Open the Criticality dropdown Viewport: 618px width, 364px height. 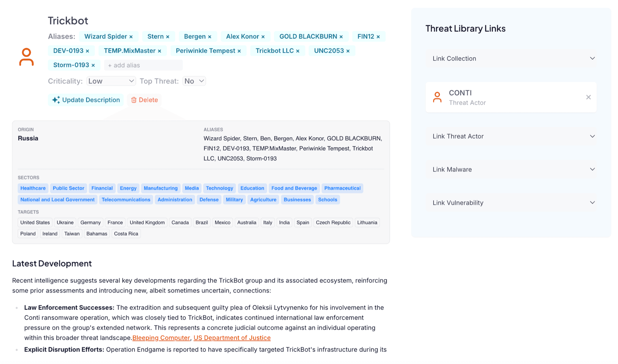(x=111, y=81)
